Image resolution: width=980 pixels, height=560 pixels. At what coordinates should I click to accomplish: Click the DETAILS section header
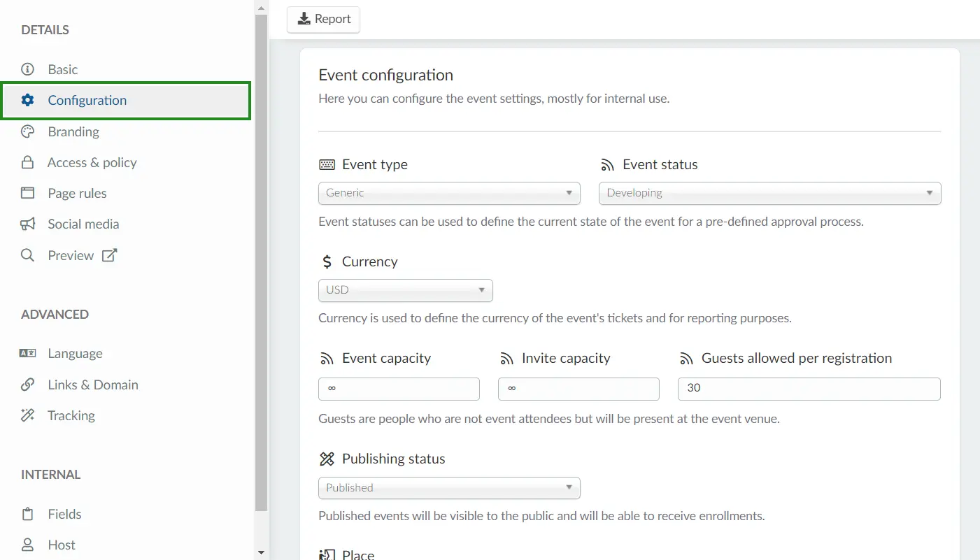tap(45, 30)
